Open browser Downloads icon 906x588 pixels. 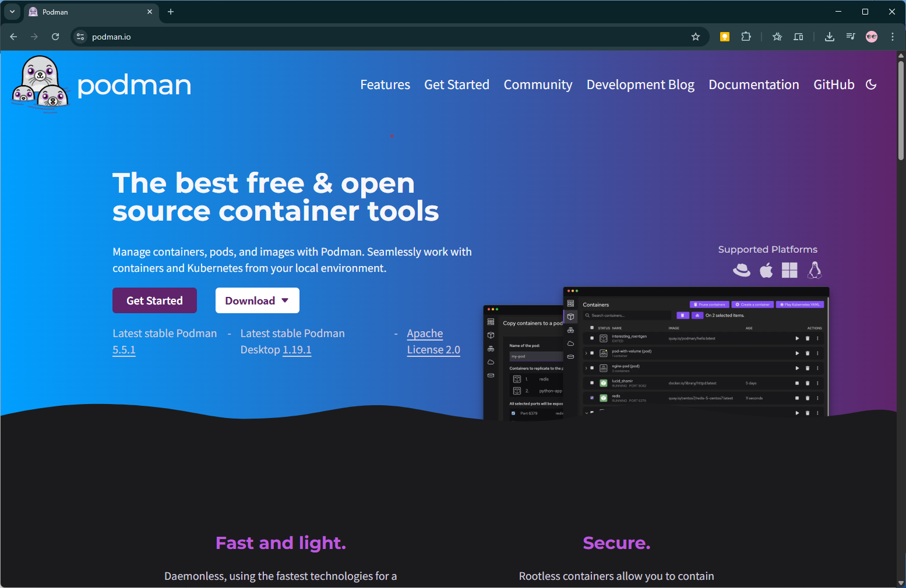[830, 37]
